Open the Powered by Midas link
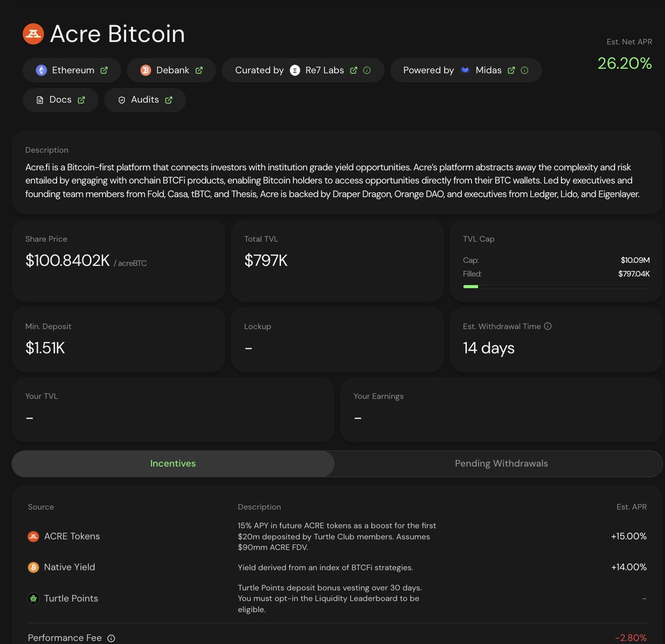 click(466, 70)
